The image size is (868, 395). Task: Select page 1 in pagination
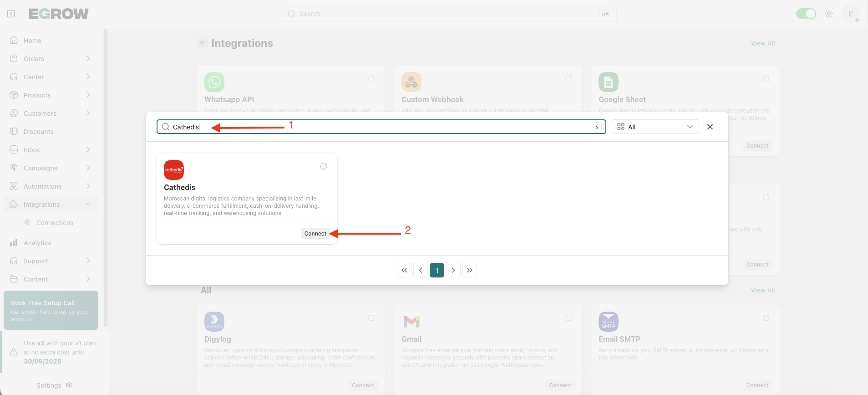click(437, 270)
